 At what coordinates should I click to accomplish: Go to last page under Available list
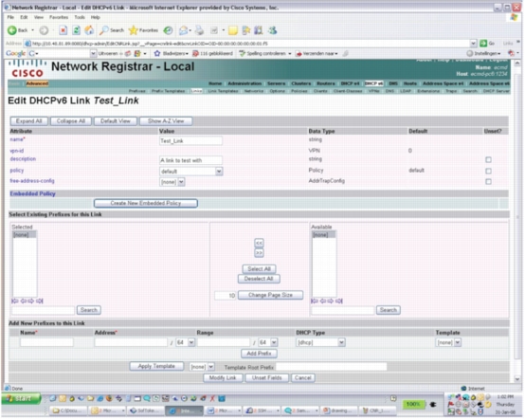click(x=339, y=301)
